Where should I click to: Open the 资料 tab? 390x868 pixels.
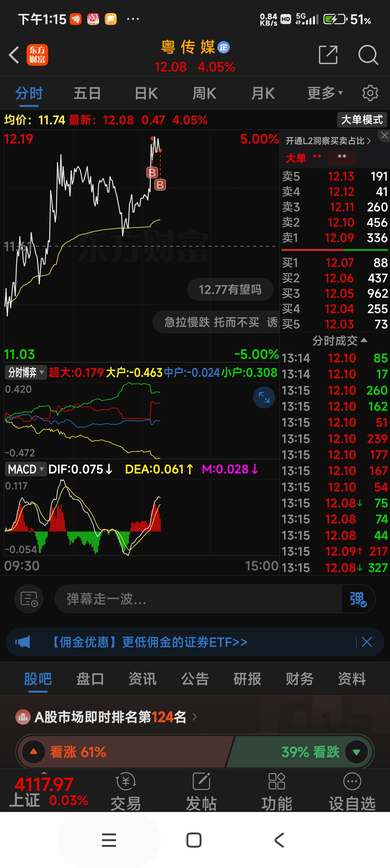coord(352,679)
